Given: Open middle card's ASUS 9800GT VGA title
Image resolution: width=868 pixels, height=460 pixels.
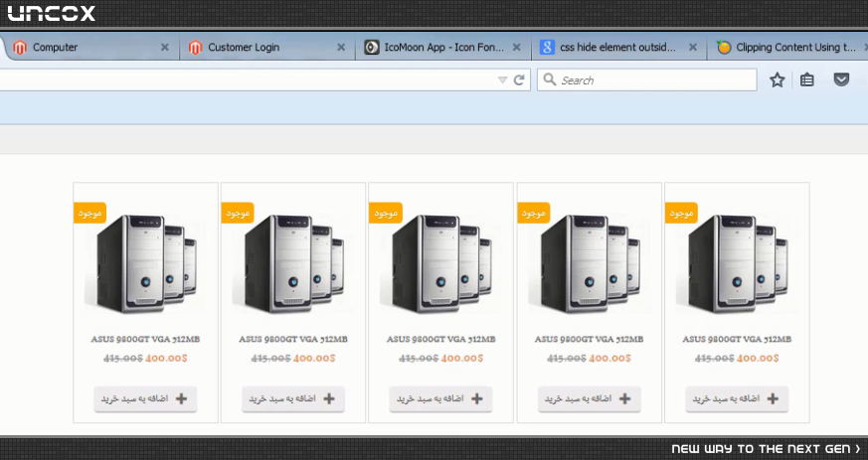Looking at the screenshot, I should (x=440, y=339).
